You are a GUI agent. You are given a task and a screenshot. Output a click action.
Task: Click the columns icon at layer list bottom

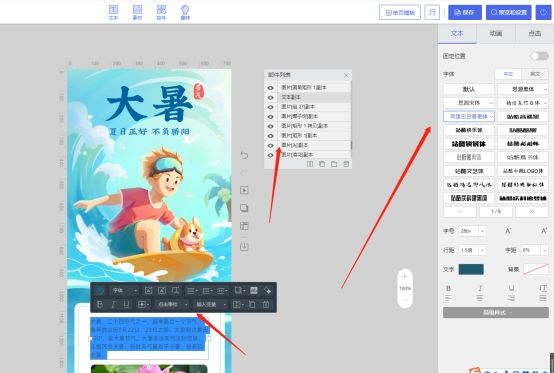pos(310,164)
